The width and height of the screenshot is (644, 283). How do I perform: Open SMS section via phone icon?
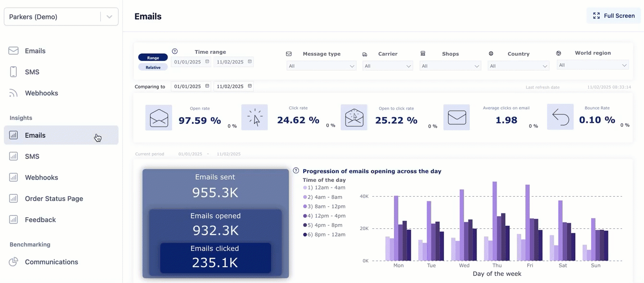click(x=13, y=71)
